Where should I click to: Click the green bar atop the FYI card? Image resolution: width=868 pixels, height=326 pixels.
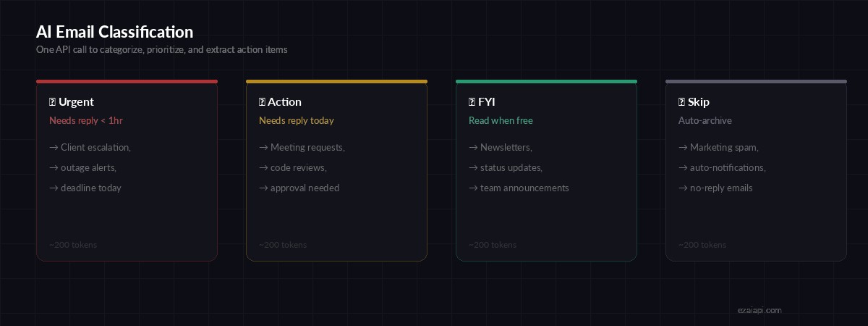click(x=546, y=81)
